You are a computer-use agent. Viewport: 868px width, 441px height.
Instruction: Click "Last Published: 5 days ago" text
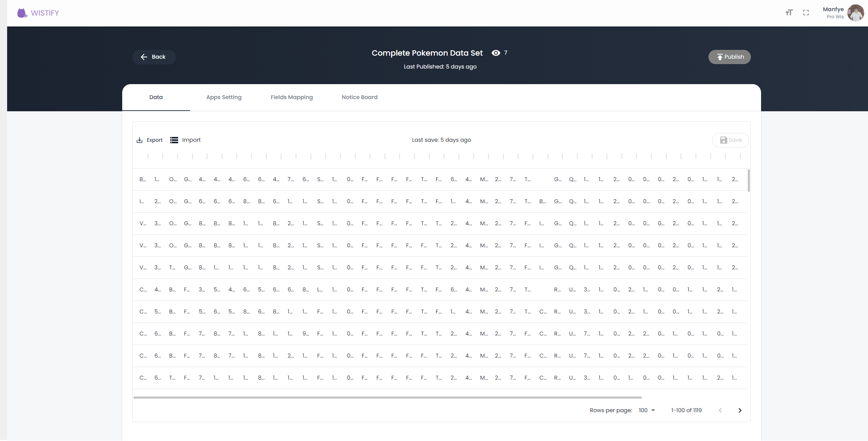pos(440,67)
